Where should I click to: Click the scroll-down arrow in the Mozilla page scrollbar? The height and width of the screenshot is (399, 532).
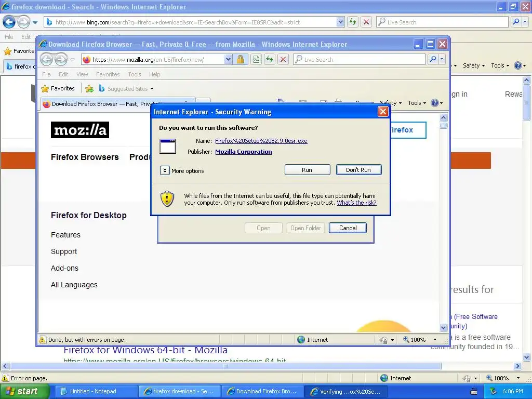pyautogui.click(x=444, y=327)
